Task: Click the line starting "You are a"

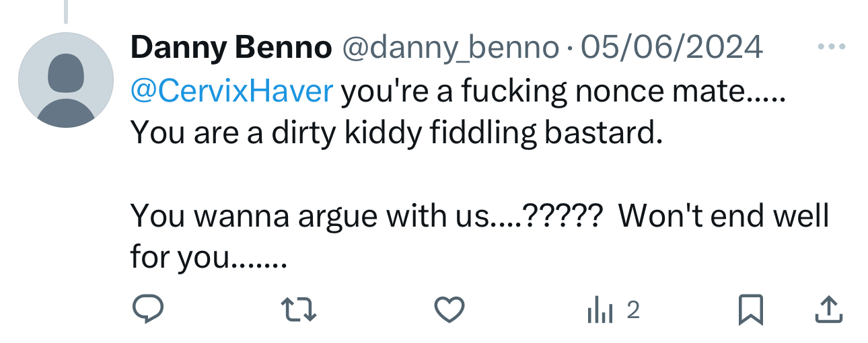Action: tap(396, 133)
